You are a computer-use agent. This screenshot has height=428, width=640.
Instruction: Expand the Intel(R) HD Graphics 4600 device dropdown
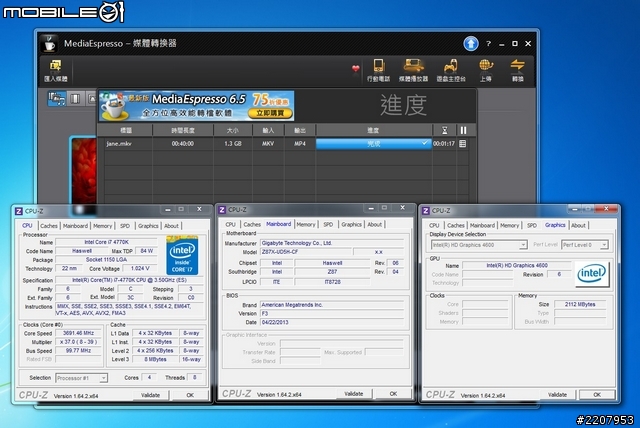point(523,245)
